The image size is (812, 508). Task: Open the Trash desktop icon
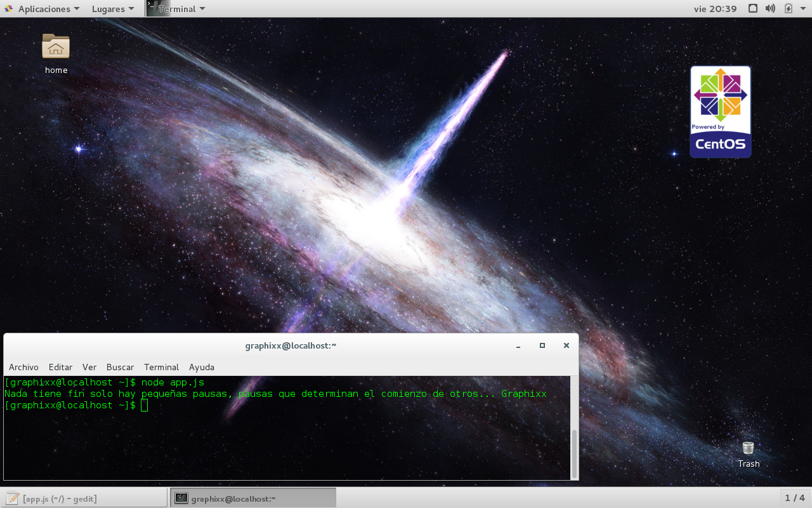(x=749, y=454)
